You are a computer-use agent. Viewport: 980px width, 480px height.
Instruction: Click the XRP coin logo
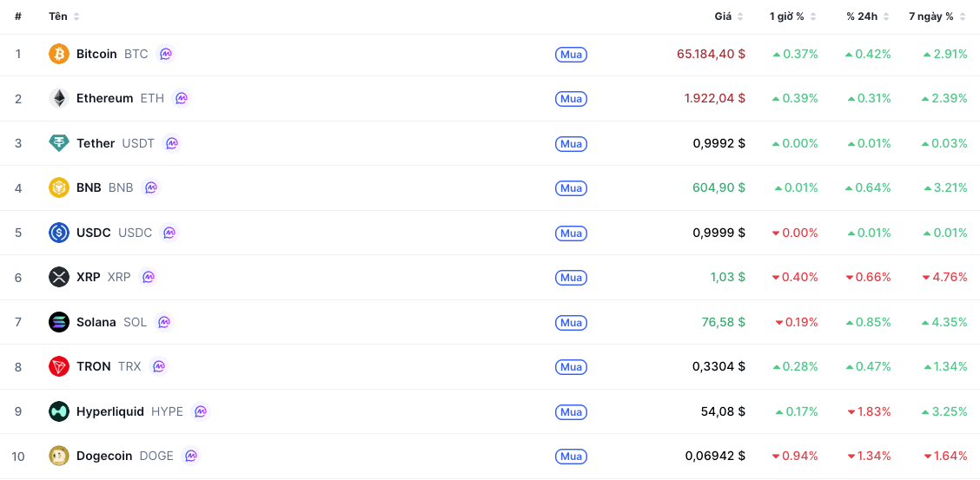pyautogui.click(x=59, y=277)
